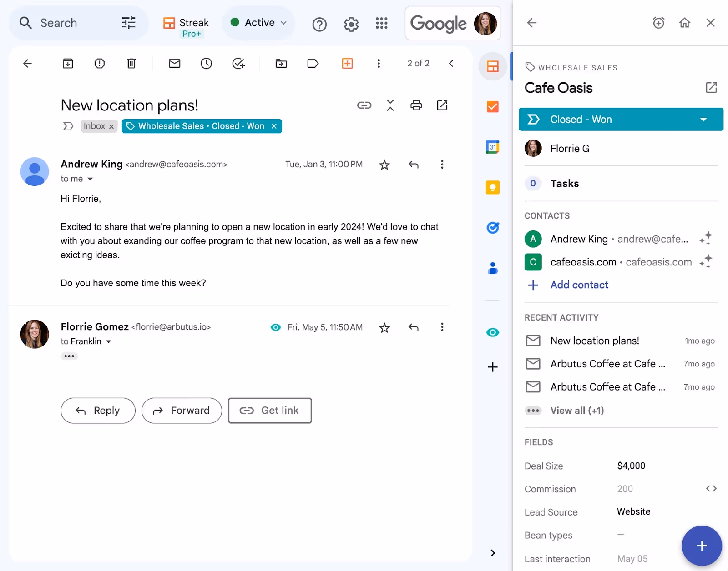
Task: Open Google account profile avatar
Action: pos(485,24)
